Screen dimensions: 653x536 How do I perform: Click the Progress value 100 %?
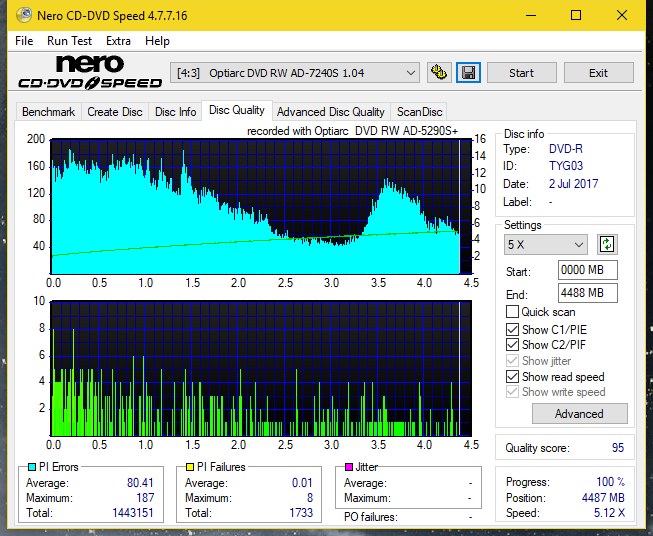611,482
